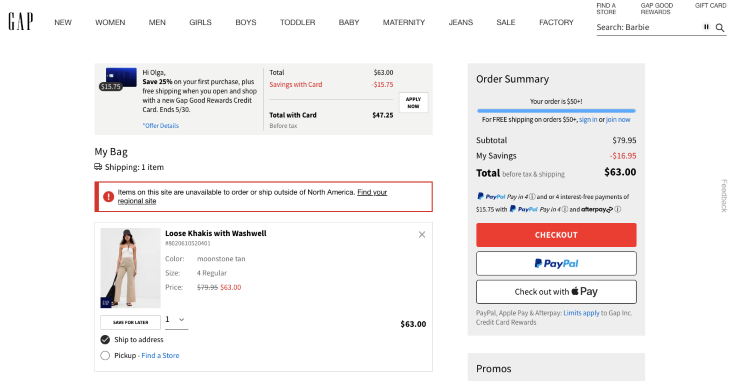Open the MATERNITY menu
The width and height of the screenshot is (730, 381).
[404, 22]
